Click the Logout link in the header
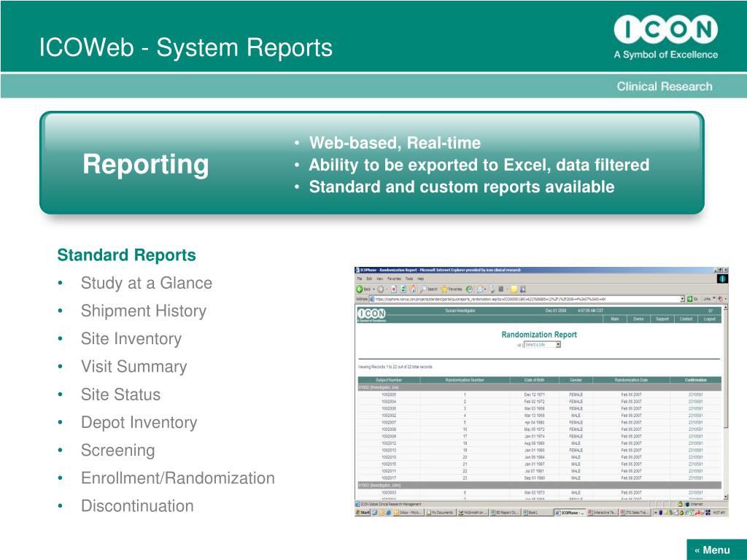747x560 pixels. click(x=709, y=319)
